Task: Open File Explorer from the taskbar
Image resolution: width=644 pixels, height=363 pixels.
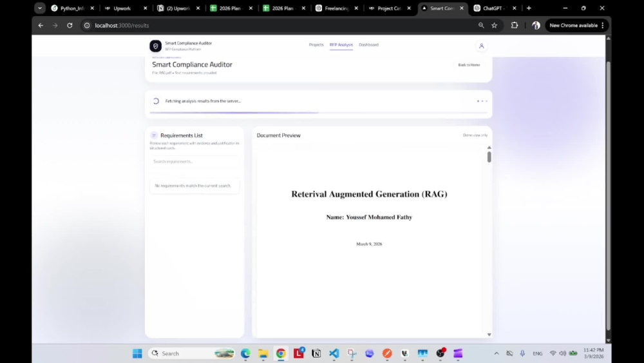Action: tap(263, 353)
